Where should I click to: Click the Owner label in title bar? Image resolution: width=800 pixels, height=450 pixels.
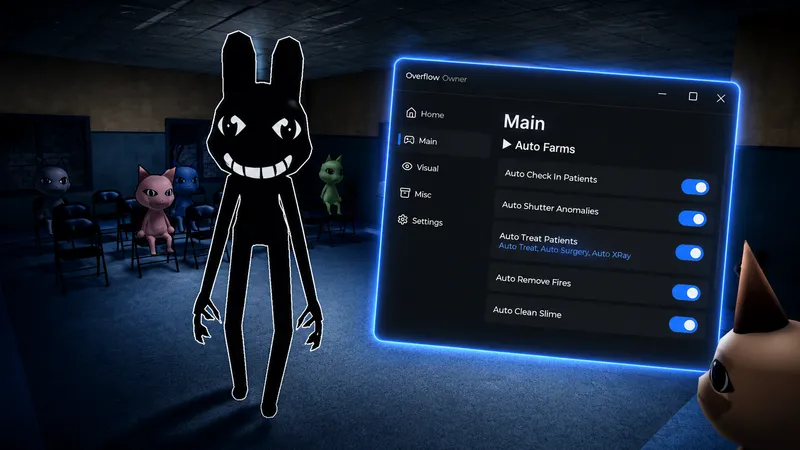455,79
